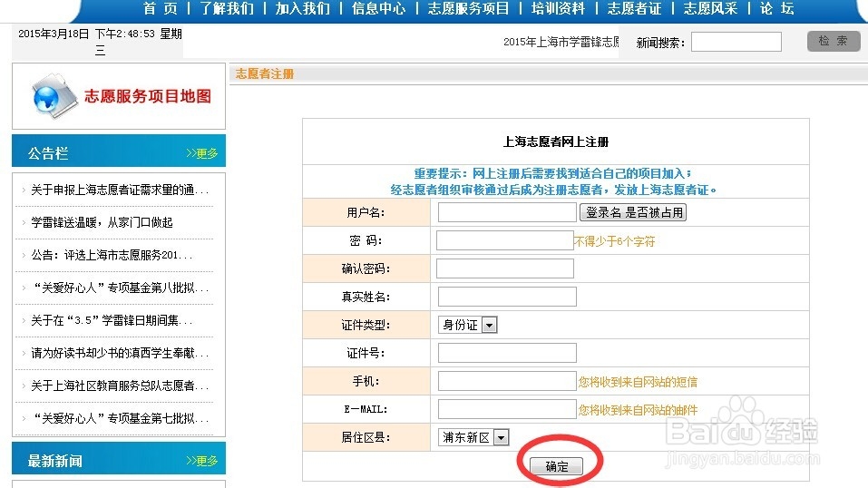Viewport: 868px width, 488px height.
Task: Click the 手机 input field
Action: tap(507, 381)
